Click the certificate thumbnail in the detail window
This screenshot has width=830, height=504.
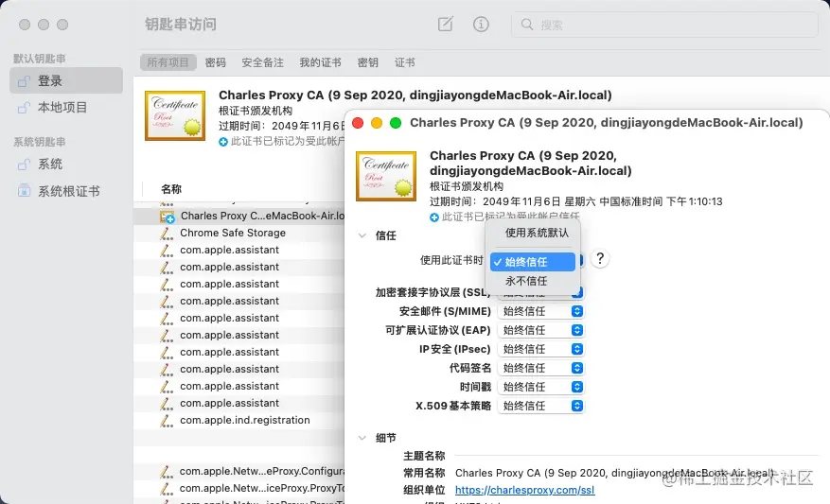point(386,176)
